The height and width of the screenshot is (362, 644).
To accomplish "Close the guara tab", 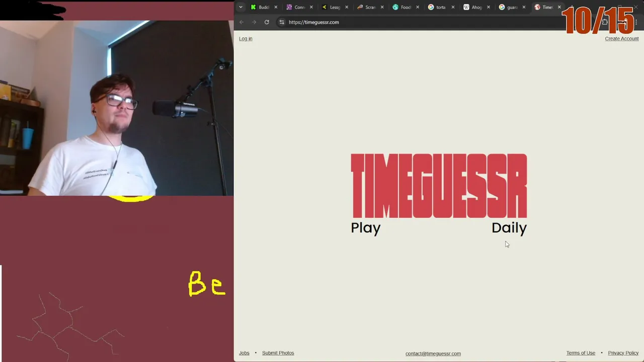I will [x=524, y=7].
